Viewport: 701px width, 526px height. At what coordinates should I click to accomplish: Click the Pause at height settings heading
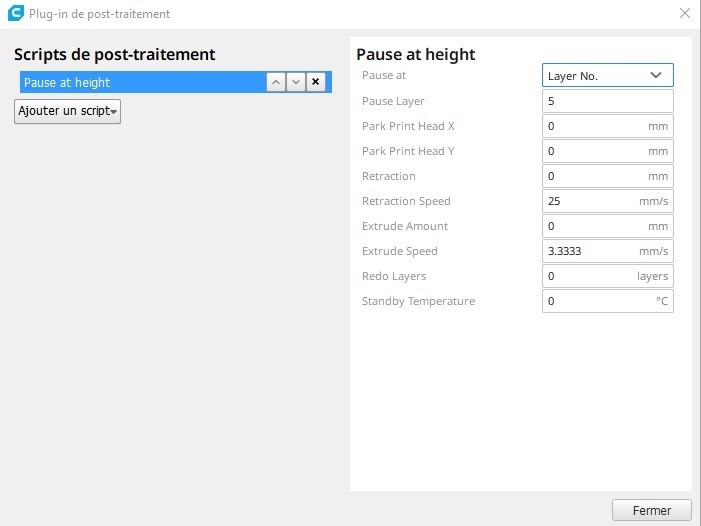[x=416, y=55]
